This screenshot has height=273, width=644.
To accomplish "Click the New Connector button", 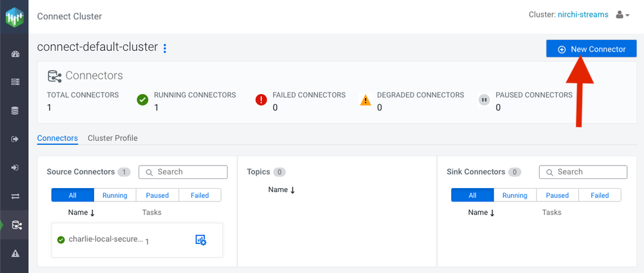I will [x=591, y=49].
